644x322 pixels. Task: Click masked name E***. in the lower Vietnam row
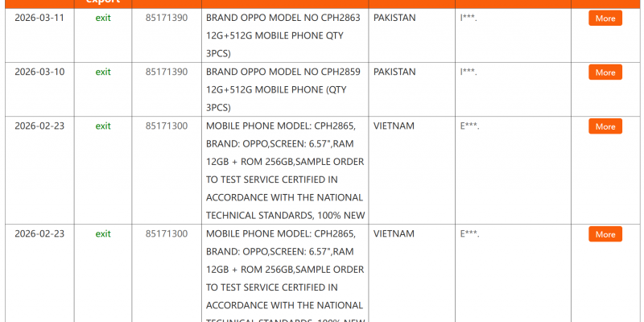coord(470,234)
